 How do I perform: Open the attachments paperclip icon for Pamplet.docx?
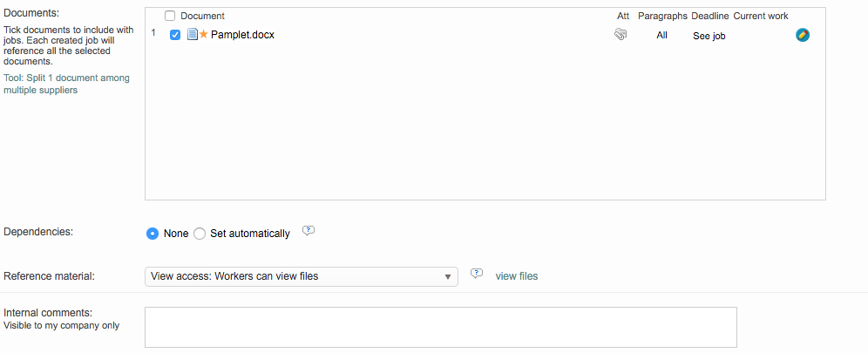(620, 35)
